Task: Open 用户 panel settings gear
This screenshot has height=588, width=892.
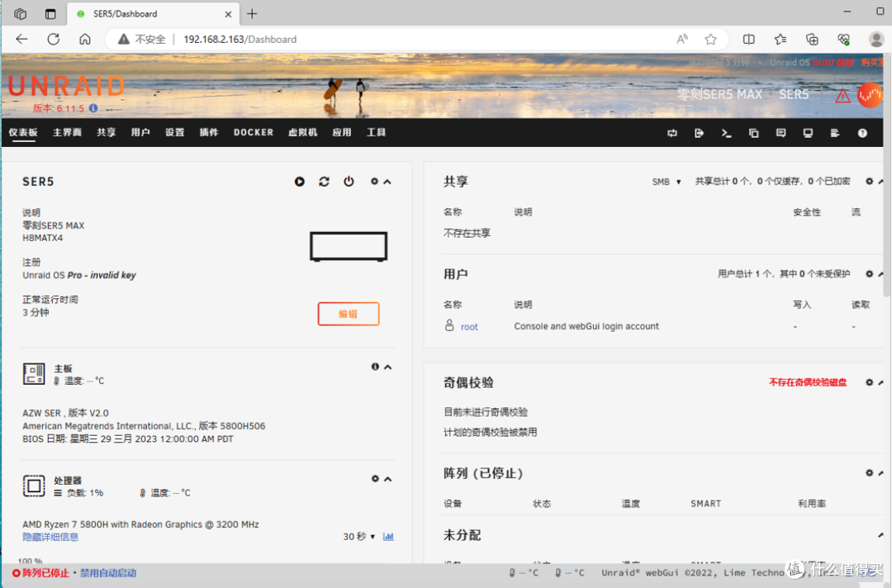Action: coord(869,274)
